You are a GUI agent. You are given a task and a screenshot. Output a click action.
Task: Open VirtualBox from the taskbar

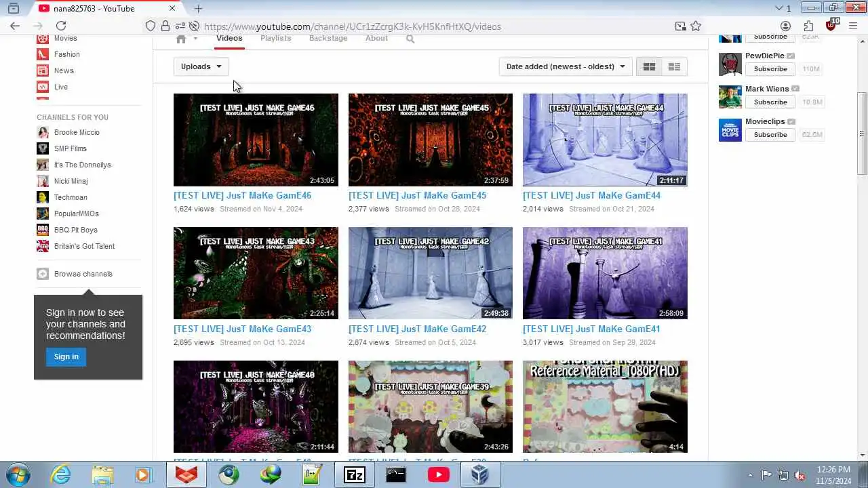click(x=479, y=474)
